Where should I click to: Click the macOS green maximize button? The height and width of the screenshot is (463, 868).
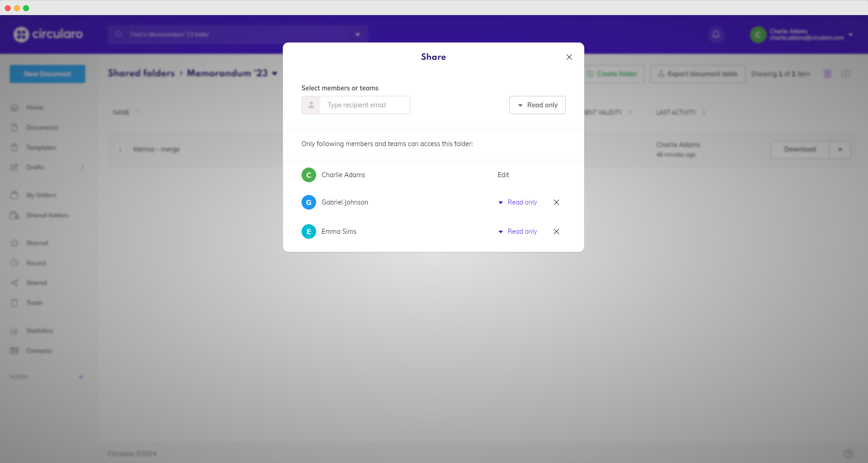26,8
